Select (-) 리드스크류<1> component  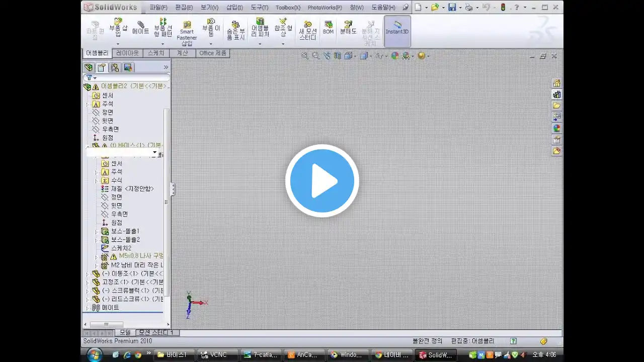128,299
